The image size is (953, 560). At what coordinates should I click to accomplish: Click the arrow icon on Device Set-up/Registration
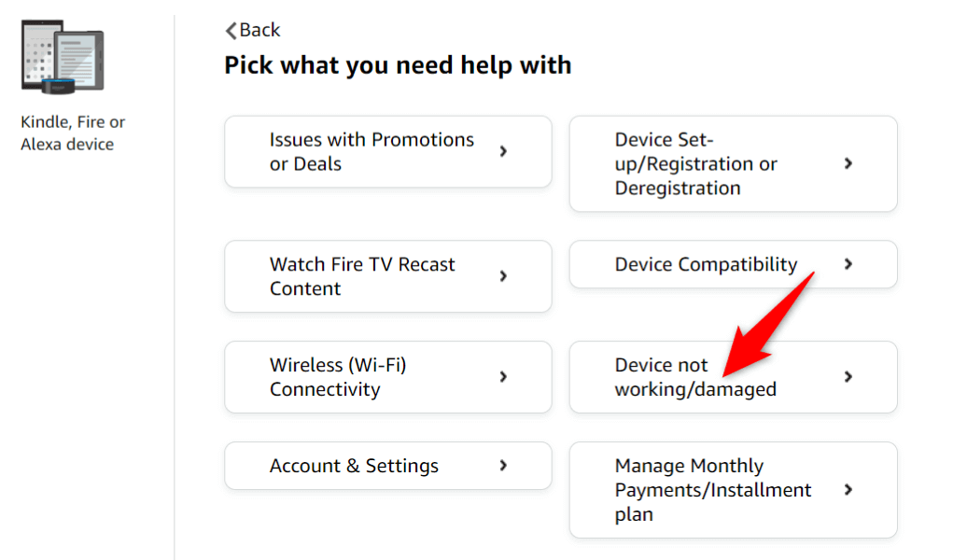point(848,163)
